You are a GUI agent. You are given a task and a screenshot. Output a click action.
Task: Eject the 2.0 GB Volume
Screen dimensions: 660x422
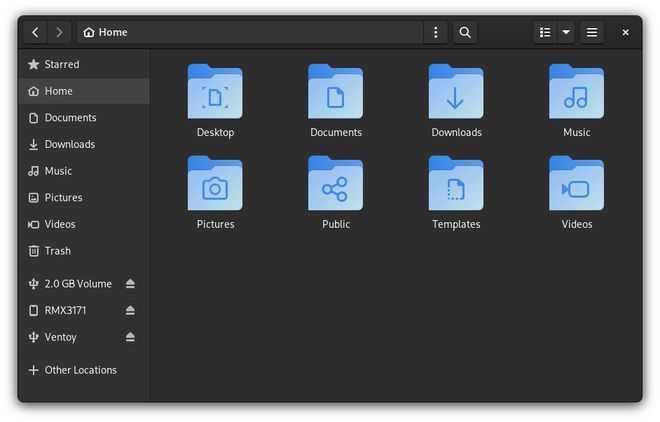(x=130, y=284)
